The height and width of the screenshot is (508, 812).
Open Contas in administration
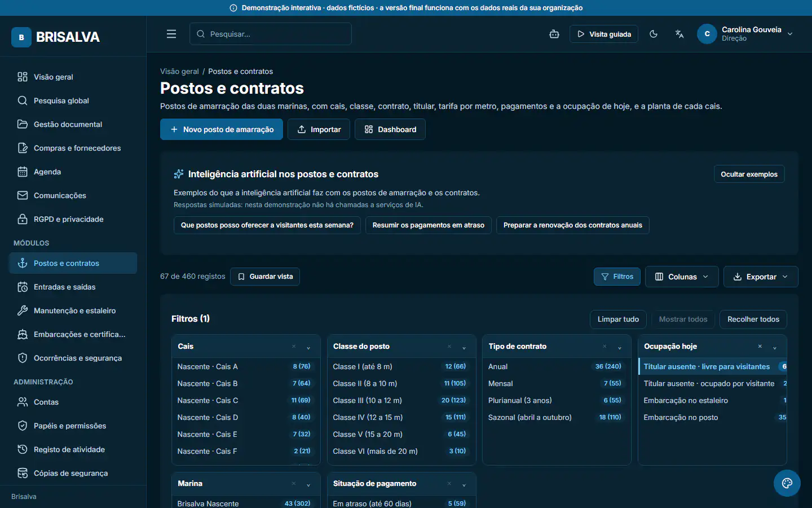[73, 402]
